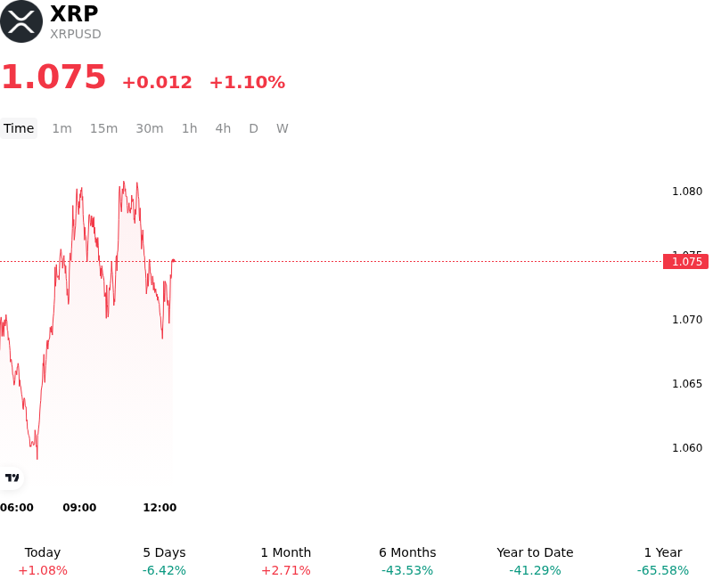Switch chart to 15m interval

tap(103, 128)
